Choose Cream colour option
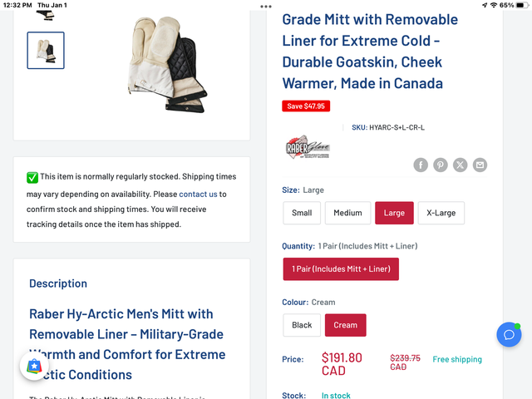Screen dimensions: 532x399 [x=345, y=325]
